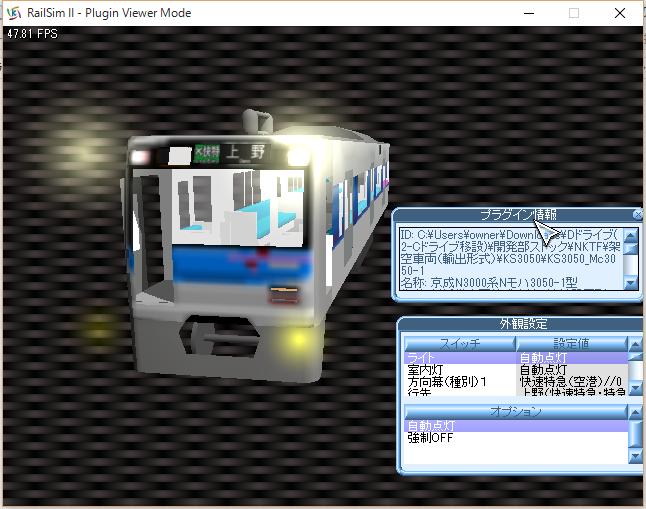Click the スイッチ list scrollbar thumb
646x509 pixels.
tap(636, 357)
